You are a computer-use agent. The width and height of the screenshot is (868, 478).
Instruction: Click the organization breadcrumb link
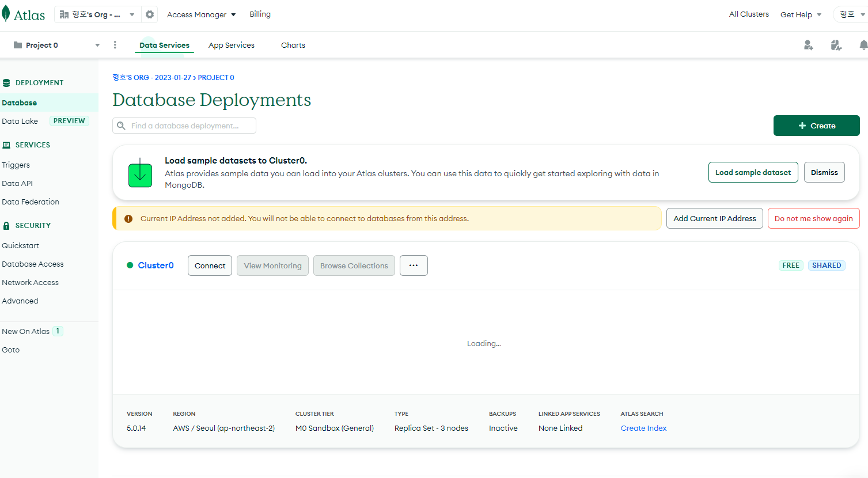151,77
